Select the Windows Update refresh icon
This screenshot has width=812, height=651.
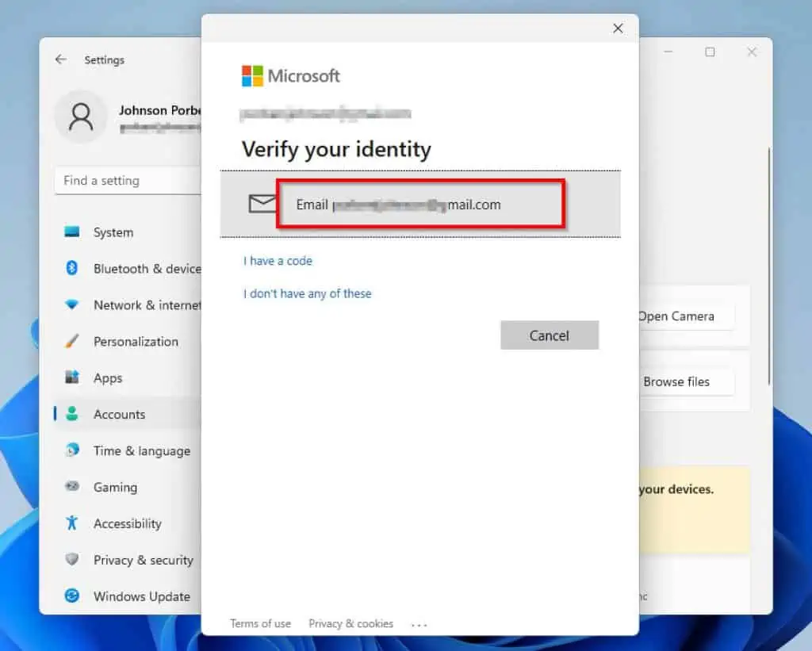73,596
